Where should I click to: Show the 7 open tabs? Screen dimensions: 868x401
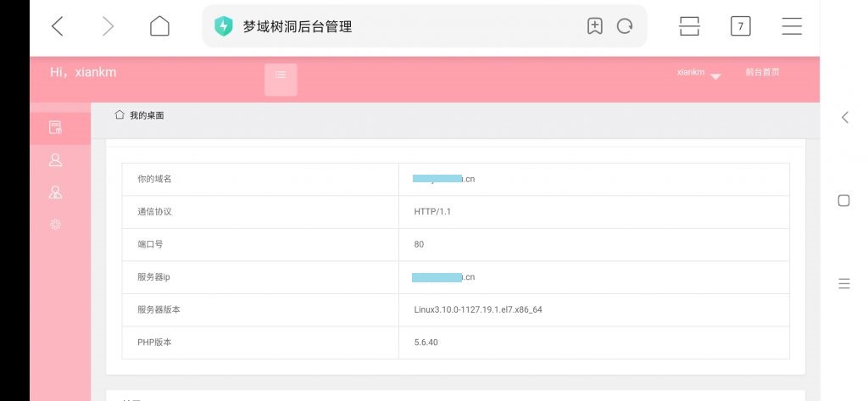click(740, 26)
